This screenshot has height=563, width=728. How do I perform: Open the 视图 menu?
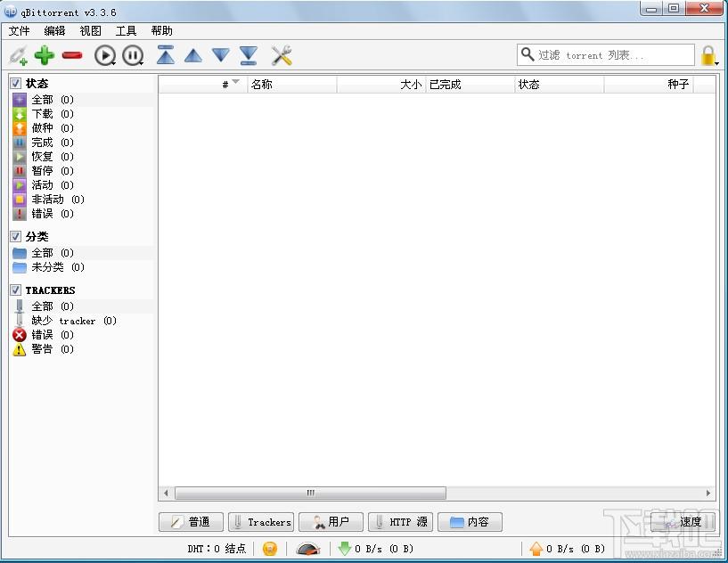click(91, 31)
